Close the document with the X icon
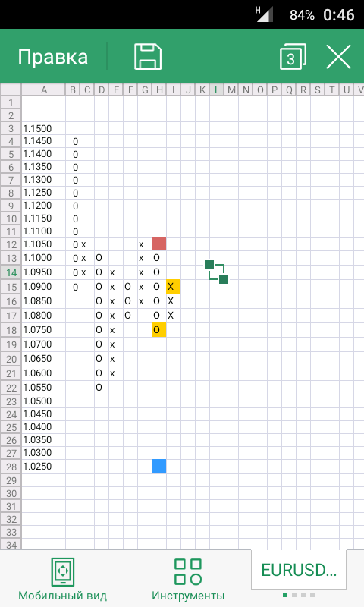Screen dimensions: 364x607 tap(338, 56)
